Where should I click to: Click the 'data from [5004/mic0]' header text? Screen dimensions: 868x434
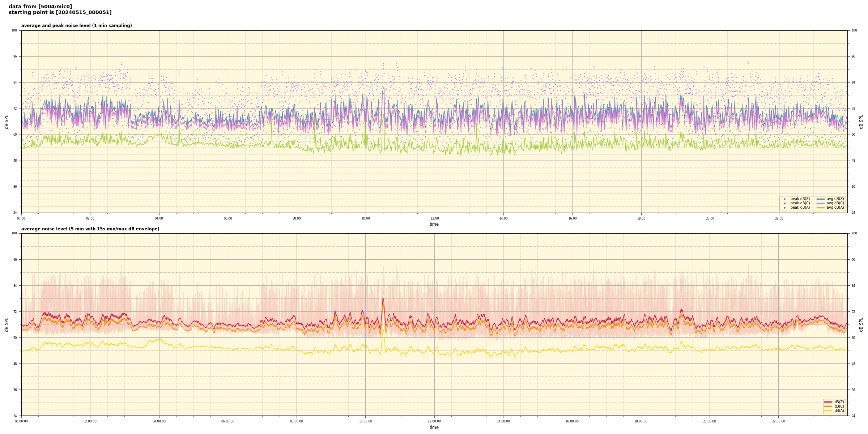[x=40, y=7]
